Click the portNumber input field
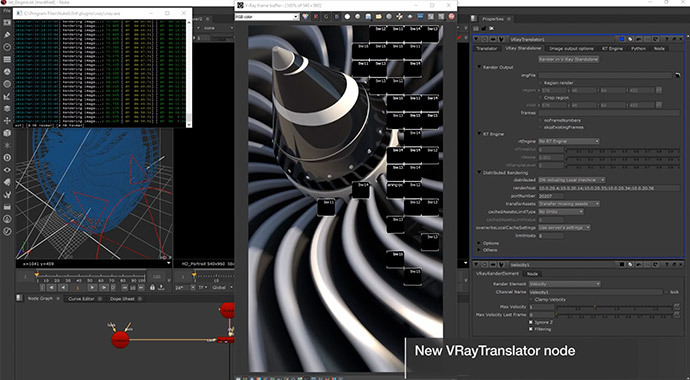690x380 pixels. click(551, 196)
